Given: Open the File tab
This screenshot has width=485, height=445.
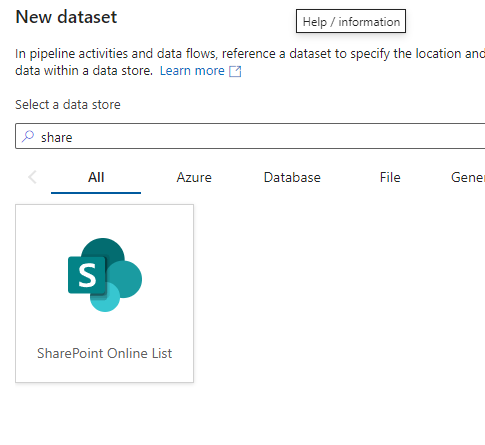Looking at the screenshot, I should [x=390, y=177].
